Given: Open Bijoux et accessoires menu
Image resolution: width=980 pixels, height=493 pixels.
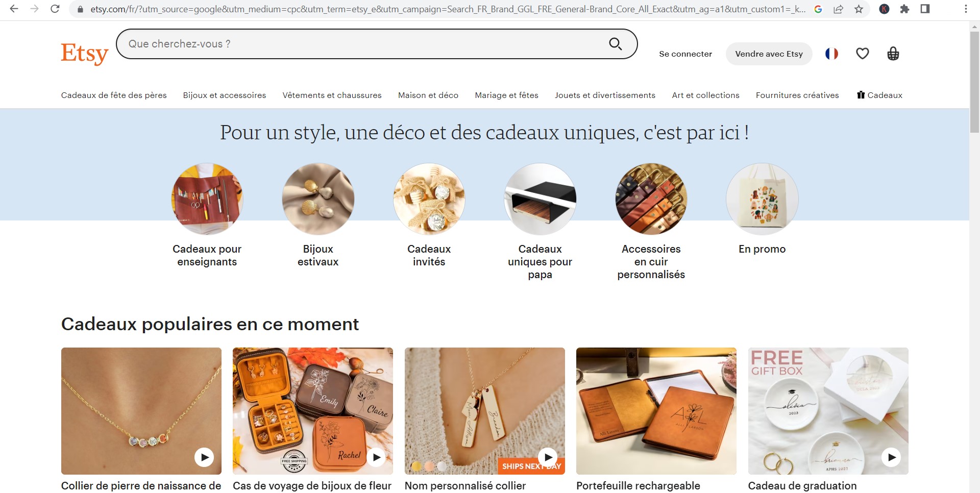Looking at the screenshot, I should click(x=225, y=95).
